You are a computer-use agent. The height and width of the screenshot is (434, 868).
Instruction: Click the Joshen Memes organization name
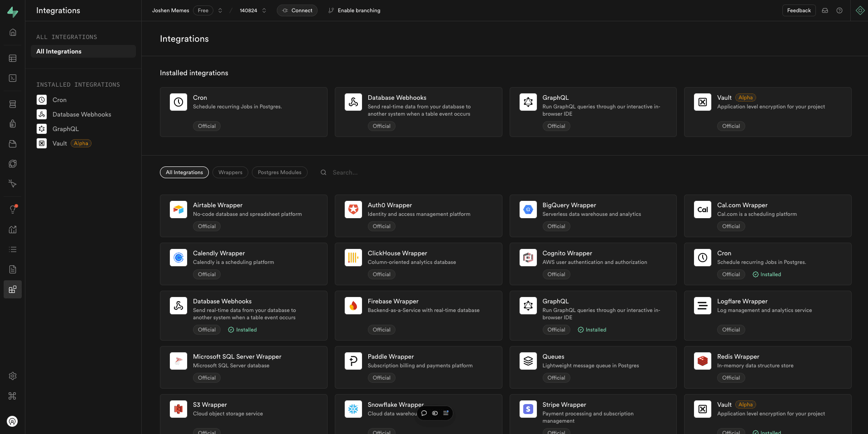coord(170,10)
